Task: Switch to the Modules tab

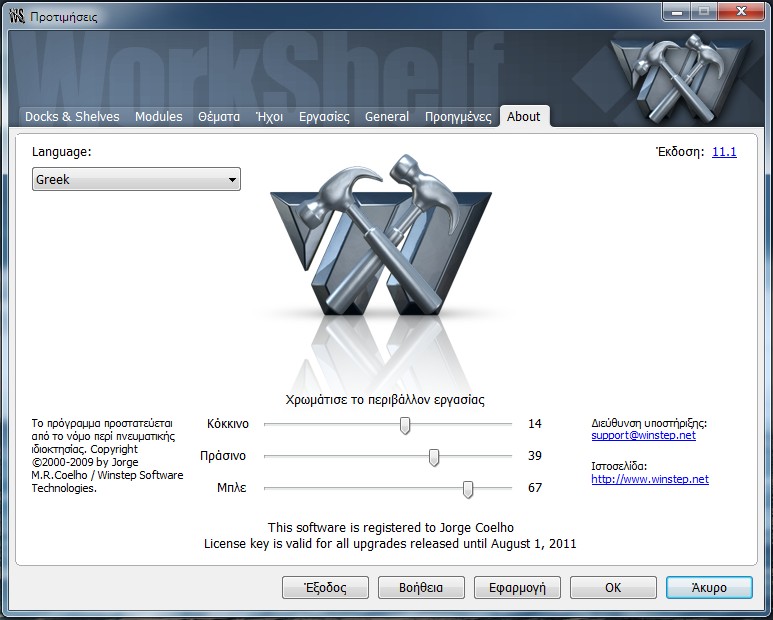Action: click(158, 117)
